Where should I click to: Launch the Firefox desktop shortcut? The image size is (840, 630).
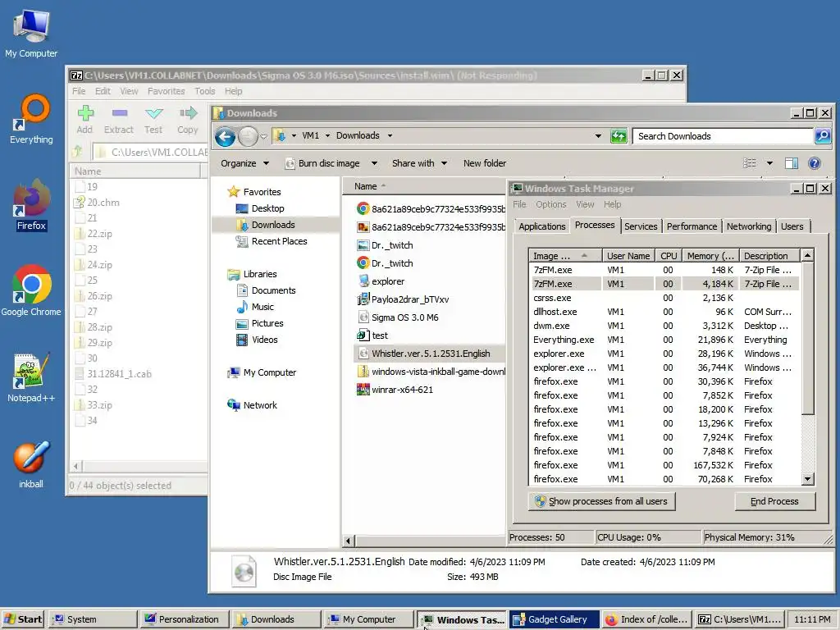coord(31,206)
